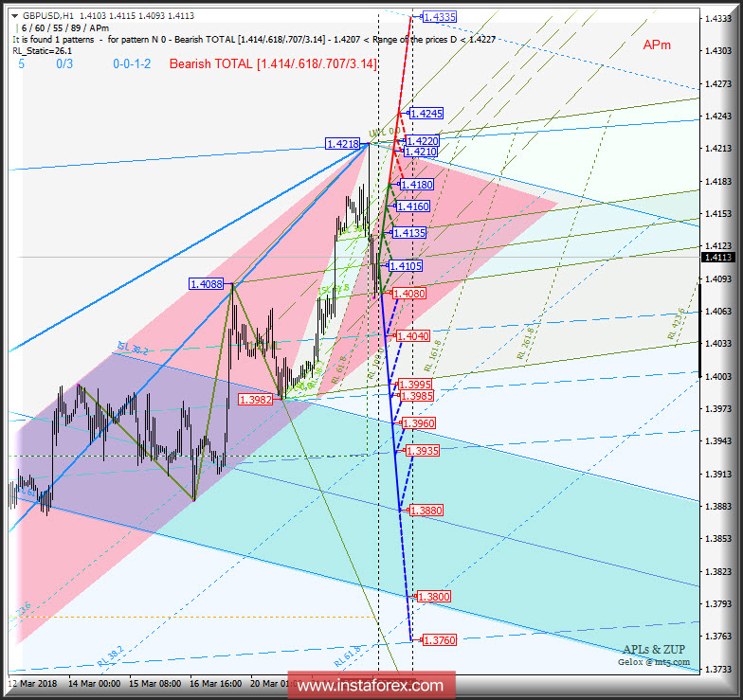Click the APLs & ZUP text

654,650
